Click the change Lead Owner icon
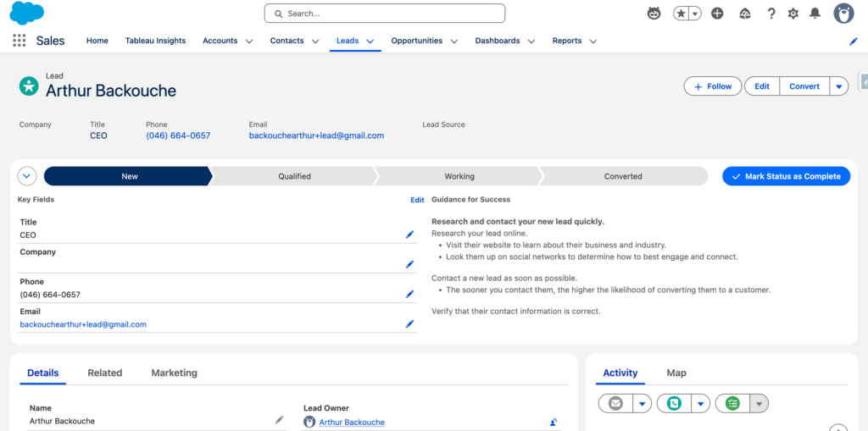Image resolution: width=868 pixels, height=431 pixels. [x=553, y=422]
